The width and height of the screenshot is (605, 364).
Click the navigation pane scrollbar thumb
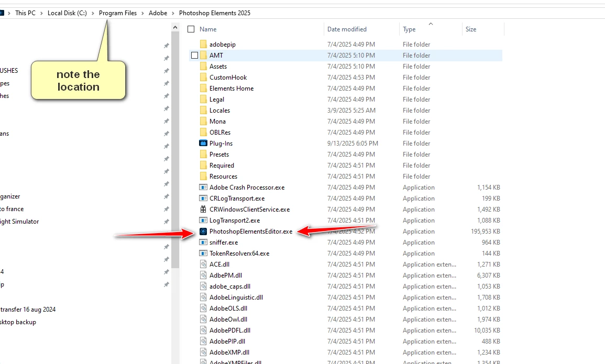[175, 150]
